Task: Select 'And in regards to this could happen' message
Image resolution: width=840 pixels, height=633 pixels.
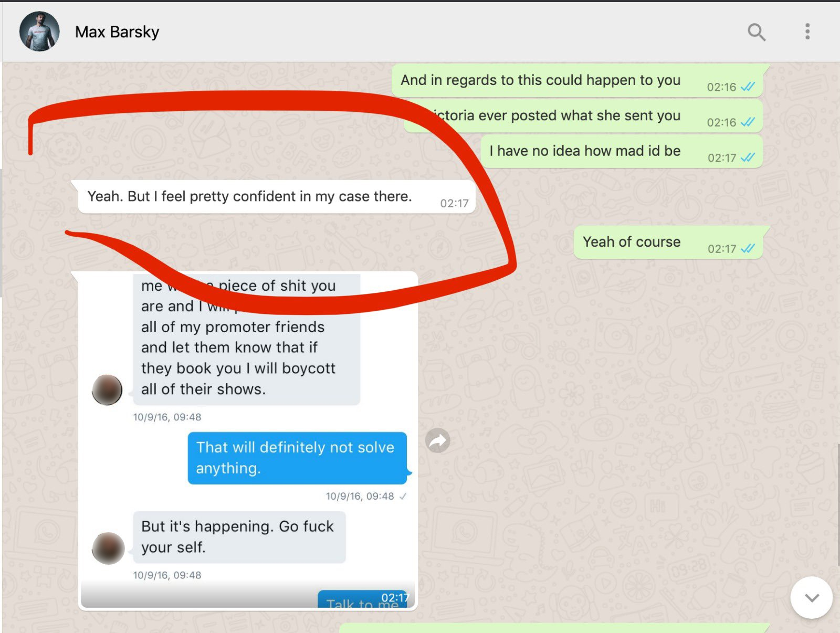Action: pyautogui.click(x=577, y=81)
